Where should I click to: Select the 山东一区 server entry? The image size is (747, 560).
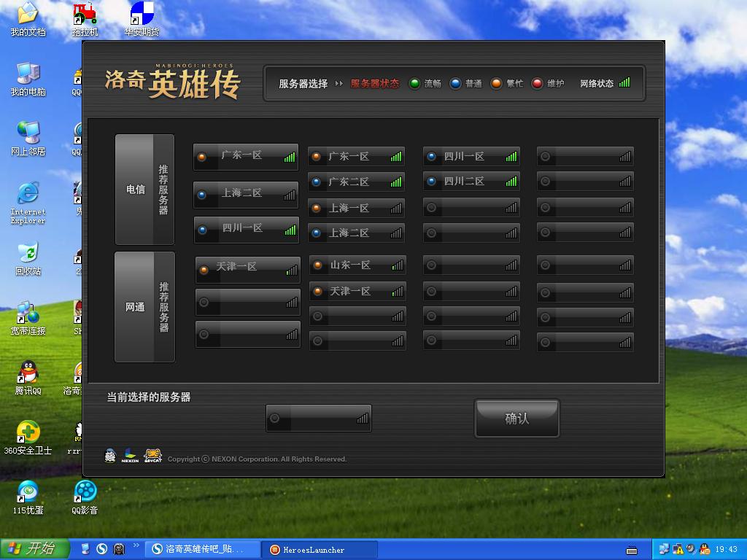(357, 265)
